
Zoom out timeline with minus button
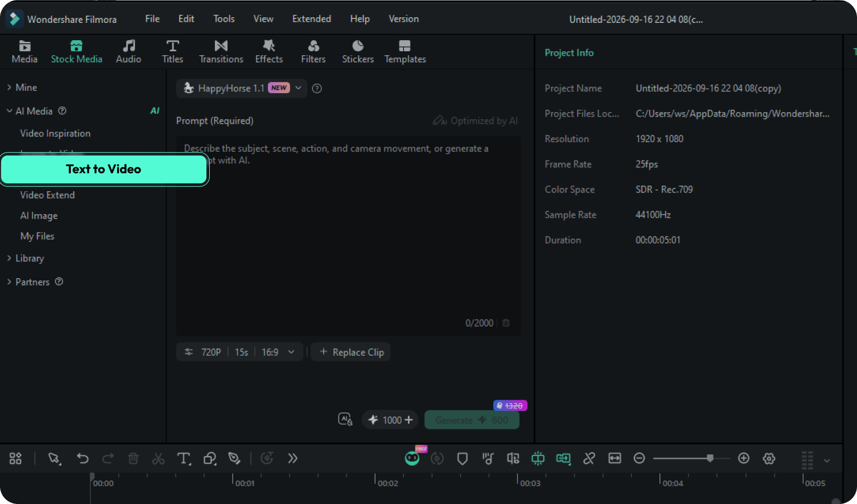[x=639, y=458]
